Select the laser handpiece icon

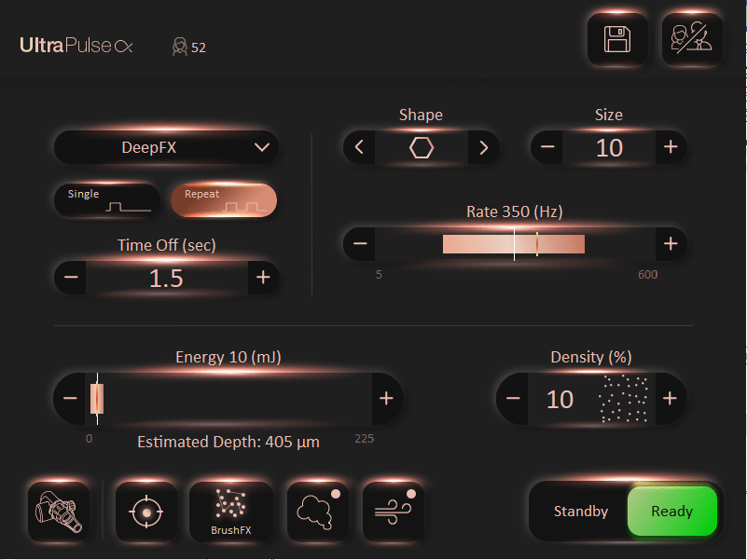[60, 511]
